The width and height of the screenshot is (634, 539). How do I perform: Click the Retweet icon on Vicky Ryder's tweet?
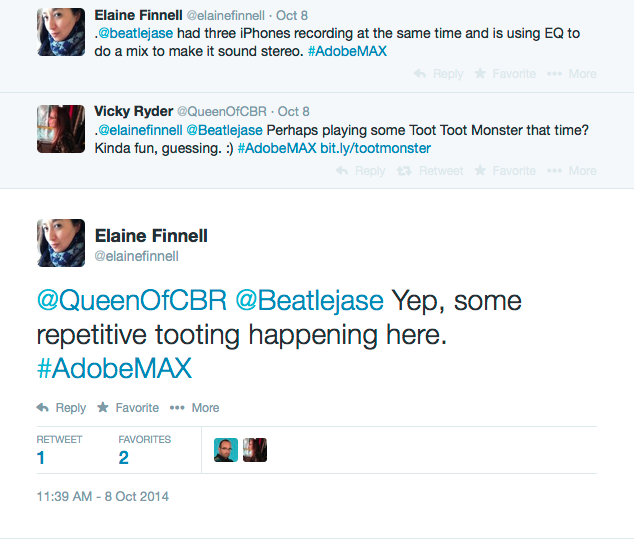pos(404,171)
